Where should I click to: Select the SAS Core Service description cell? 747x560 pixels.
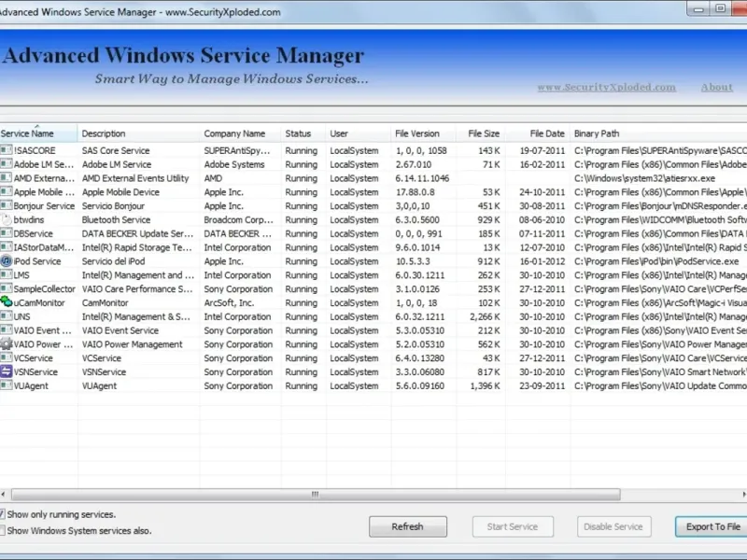116,150
